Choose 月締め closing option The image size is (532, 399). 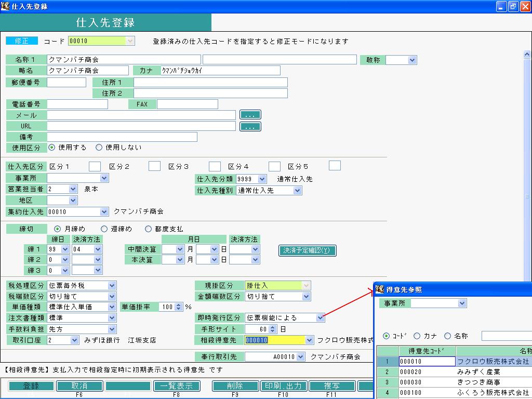(x=57, y=229)
